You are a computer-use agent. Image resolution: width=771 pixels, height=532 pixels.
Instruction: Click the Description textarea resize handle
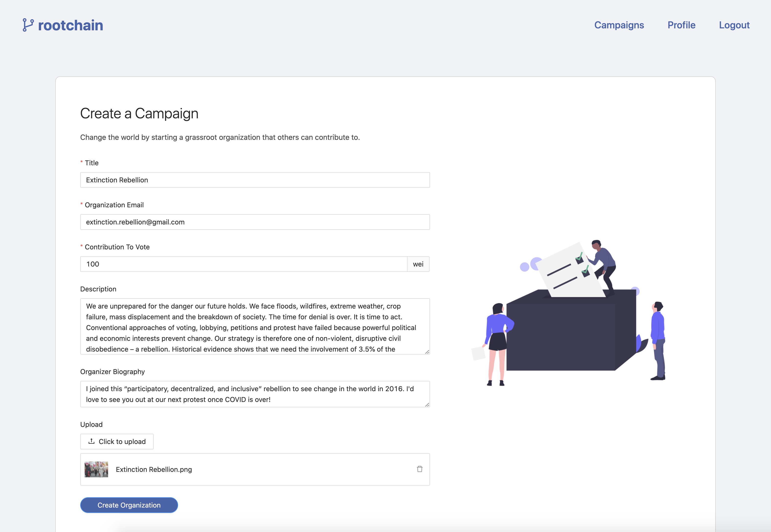(427, 352)
